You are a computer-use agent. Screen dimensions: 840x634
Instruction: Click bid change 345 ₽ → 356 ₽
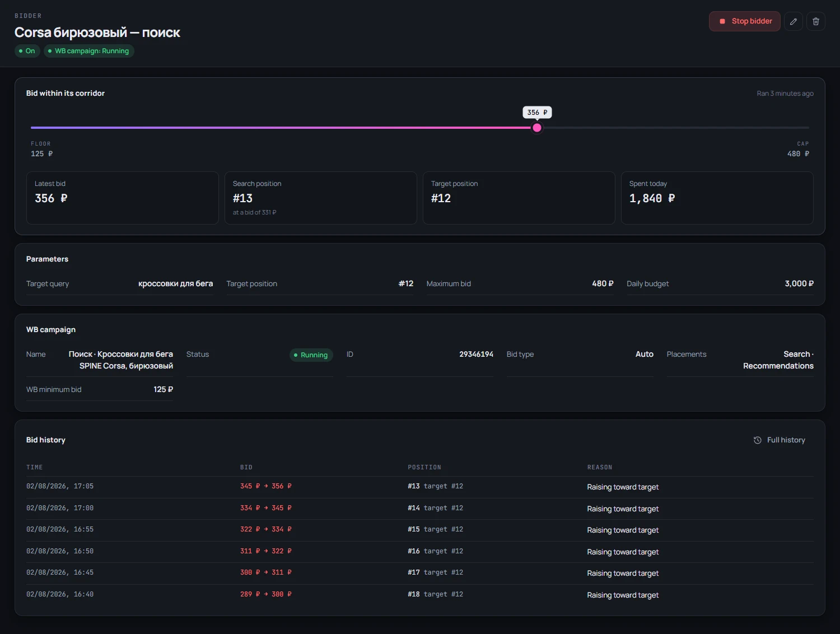coord(266,487)
